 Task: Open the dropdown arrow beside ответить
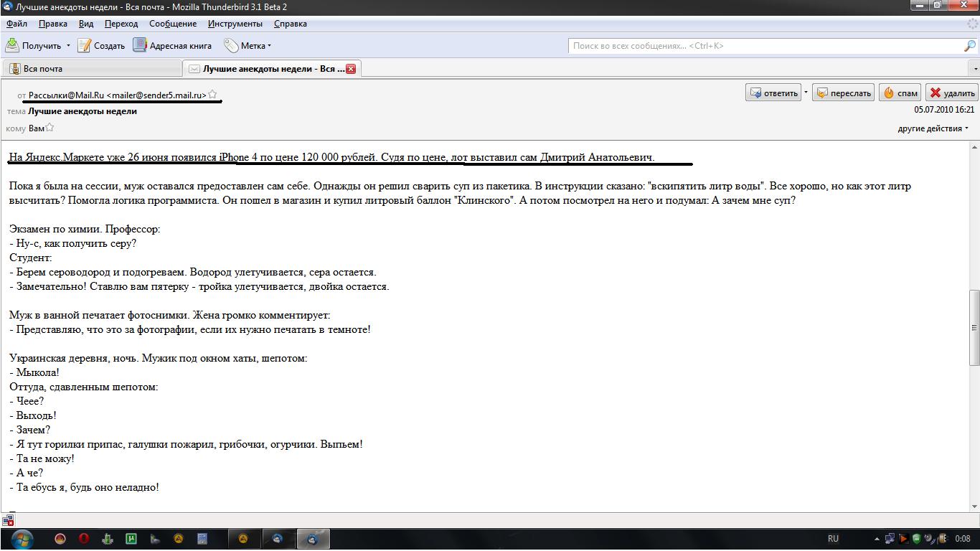click(806, 93)
